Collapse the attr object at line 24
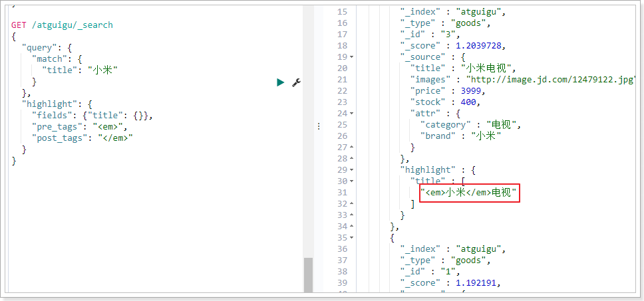The height and width of the screenshot is (301, 644). point(351,114)
